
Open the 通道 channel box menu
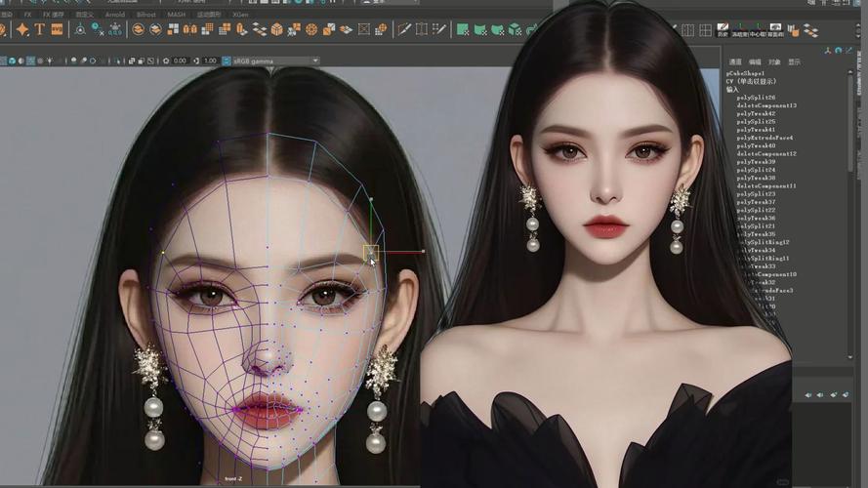pyautogui.click(x=735, y=61)
